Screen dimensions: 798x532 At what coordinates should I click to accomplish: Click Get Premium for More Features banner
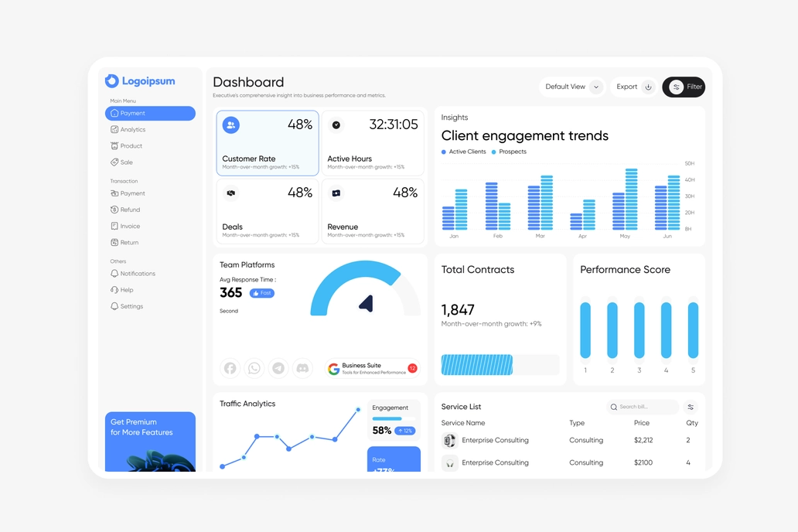click(150, 442)
